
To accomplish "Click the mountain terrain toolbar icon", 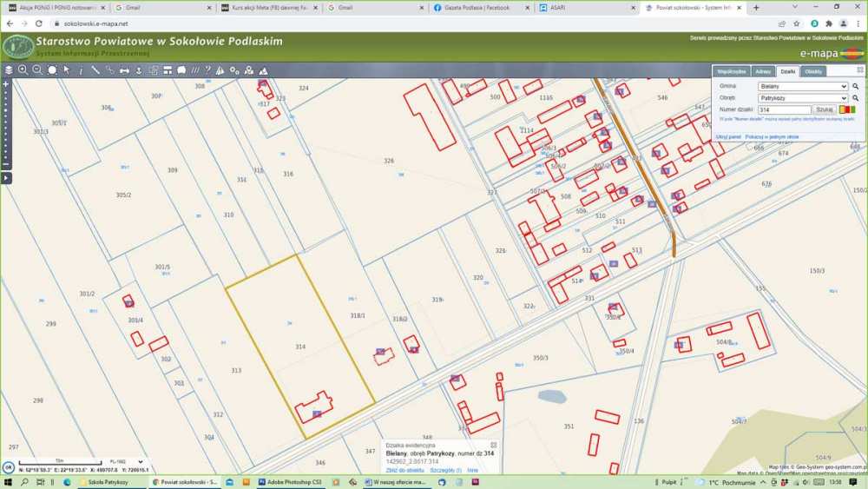I will click(x=264, y=70).
